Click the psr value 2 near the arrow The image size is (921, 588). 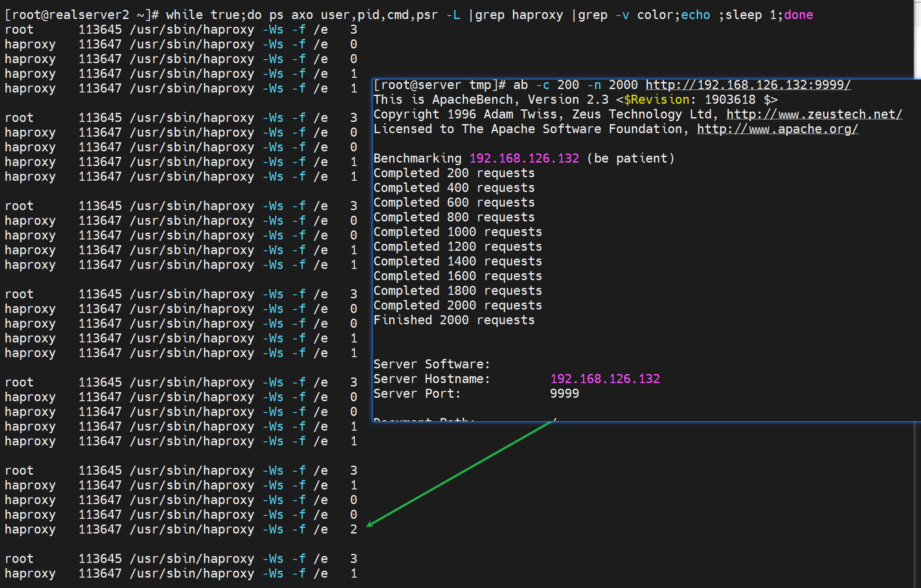(353, 529)
